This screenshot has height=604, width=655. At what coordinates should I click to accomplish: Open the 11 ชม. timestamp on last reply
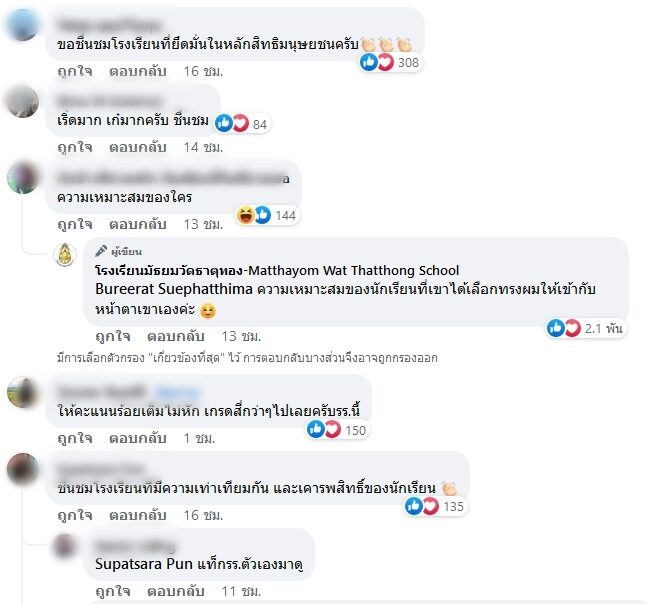click(241, 591)
